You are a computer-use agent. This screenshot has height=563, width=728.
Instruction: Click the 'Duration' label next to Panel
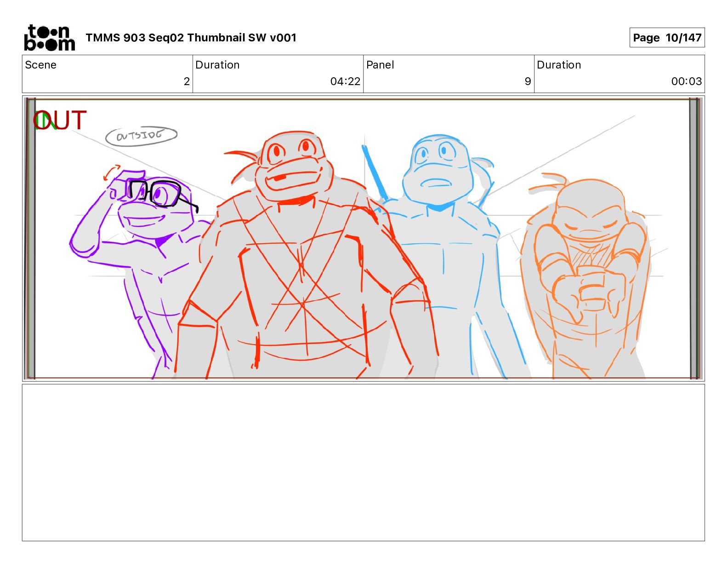point(559,65)
